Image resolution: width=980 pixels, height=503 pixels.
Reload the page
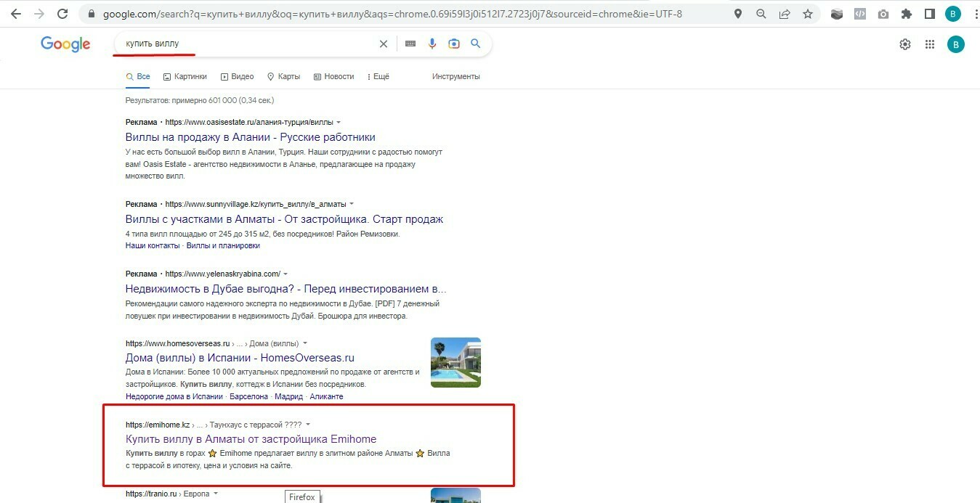pos(62,14)
